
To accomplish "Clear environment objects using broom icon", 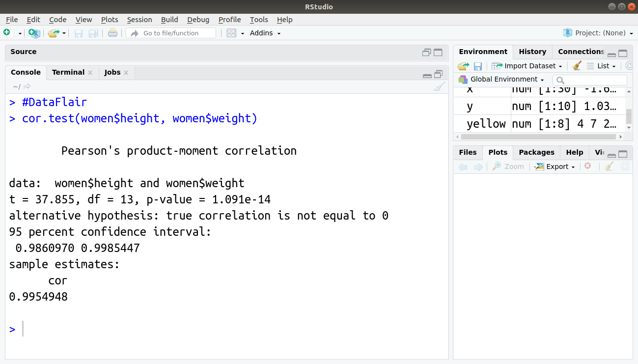I will pyautogui.click(x=576, y=65).
